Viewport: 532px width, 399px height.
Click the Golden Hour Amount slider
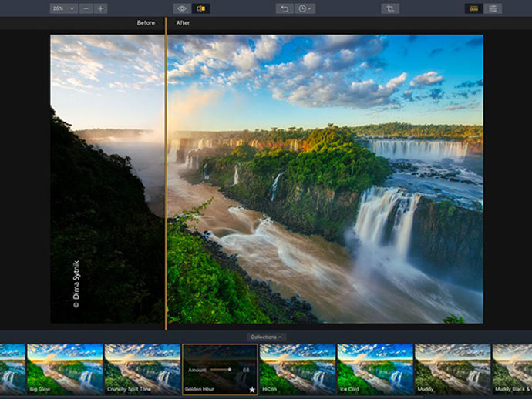coord(221,370)
